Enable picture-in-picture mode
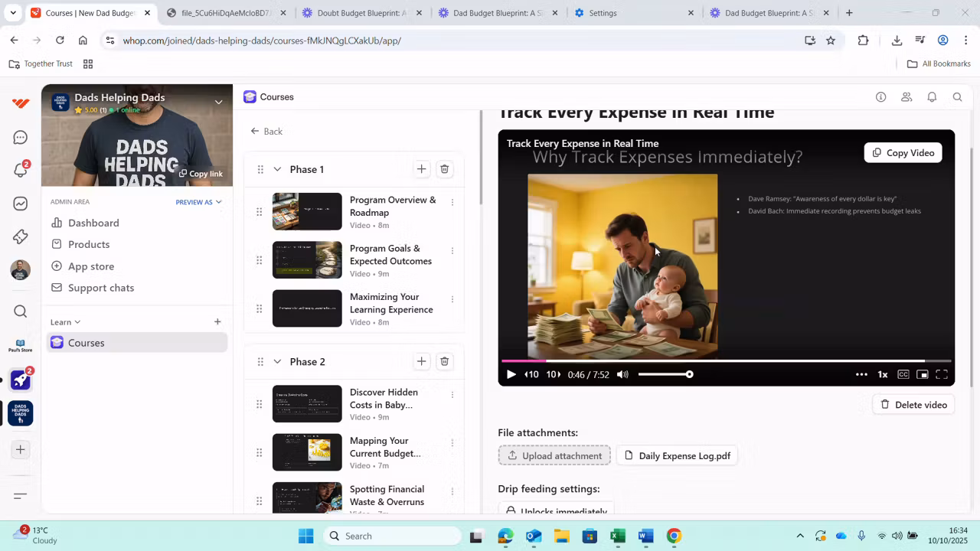980x551 pixels. click(x=923, y=374)
